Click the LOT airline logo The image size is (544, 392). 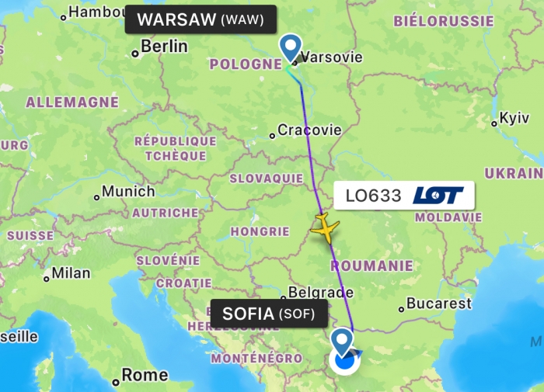point(438,196)
